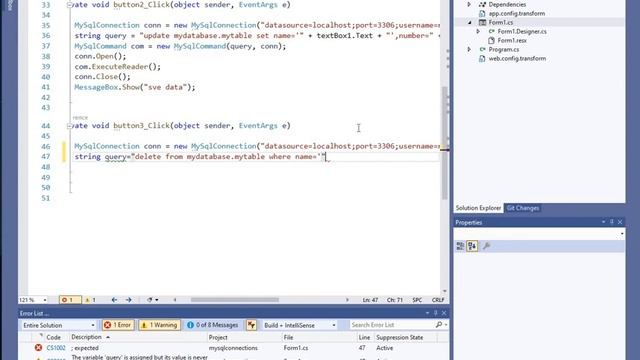Click the vertical editor scrollbar thumb
This screenshot has width=640, height=360.
[445, 142]
